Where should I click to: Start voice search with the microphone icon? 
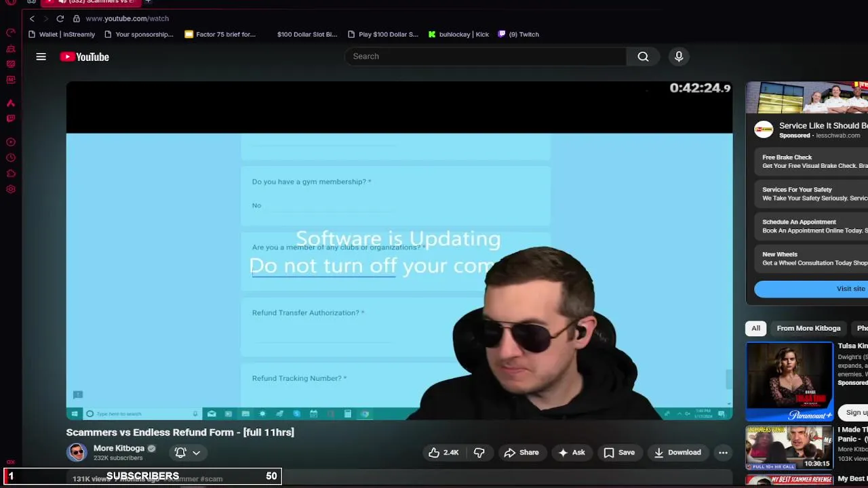click(679, 56)
